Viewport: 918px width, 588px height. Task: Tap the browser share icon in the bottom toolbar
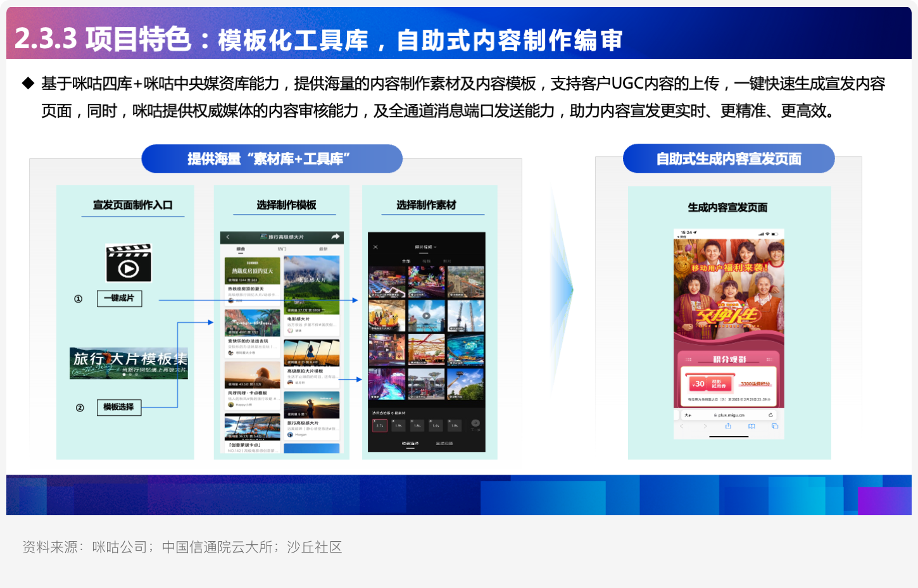point(728,427)
